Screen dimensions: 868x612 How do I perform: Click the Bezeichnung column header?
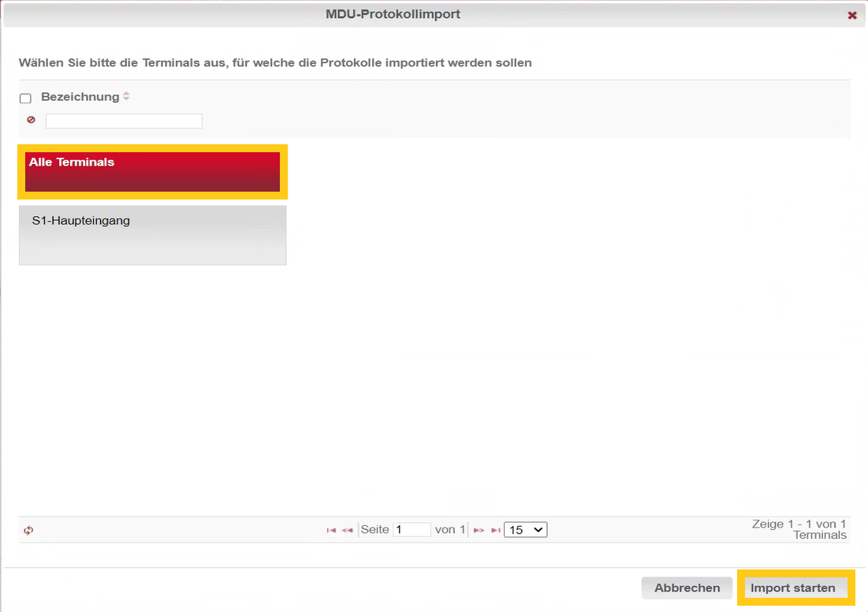[80, 97]
